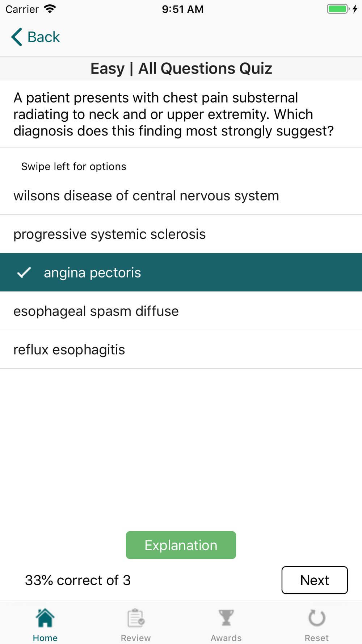Tap the Wi-Fi status icon

50,9
